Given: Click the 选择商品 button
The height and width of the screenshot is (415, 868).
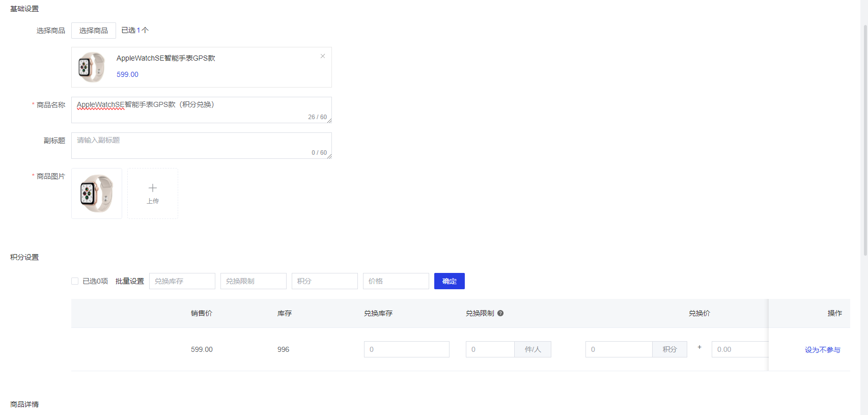Looking at the screenshot, I should (x=94, y=31).
